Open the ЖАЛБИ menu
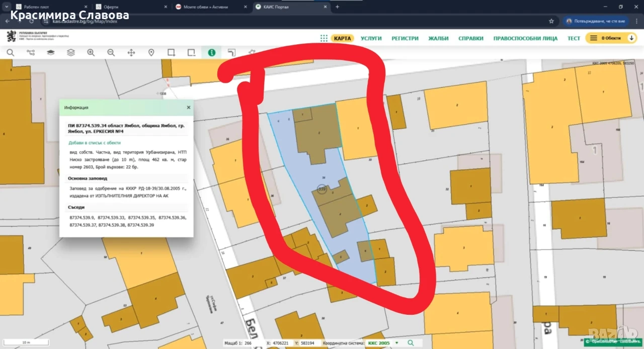644x349 pixels. click(438, 38)
